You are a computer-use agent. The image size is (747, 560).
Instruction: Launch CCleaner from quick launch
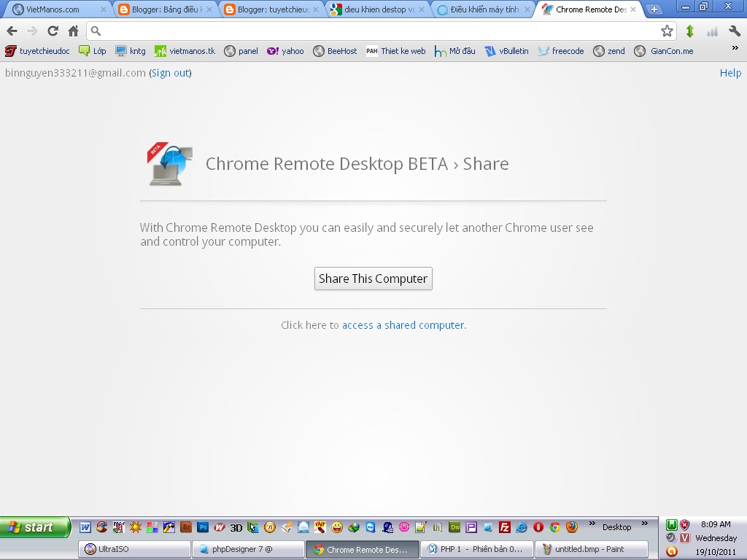click(x=101, y=527)
